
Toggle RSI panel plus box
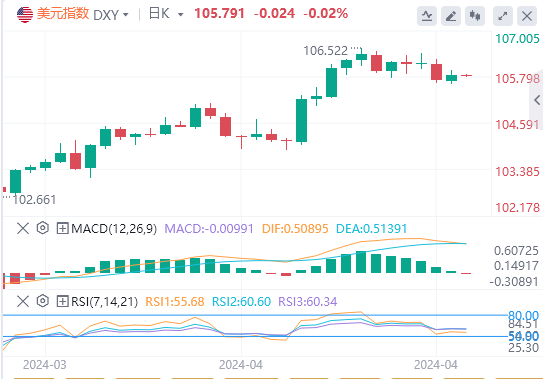pos(62,301)
